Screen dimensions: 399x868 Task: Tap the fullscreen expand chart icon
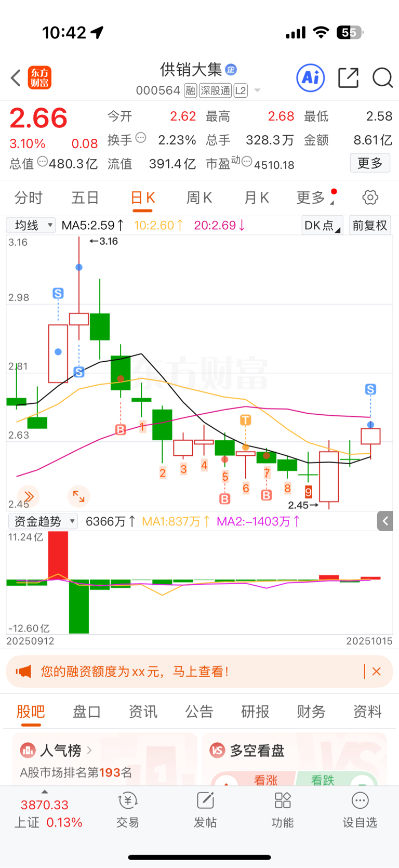point(78,496)
